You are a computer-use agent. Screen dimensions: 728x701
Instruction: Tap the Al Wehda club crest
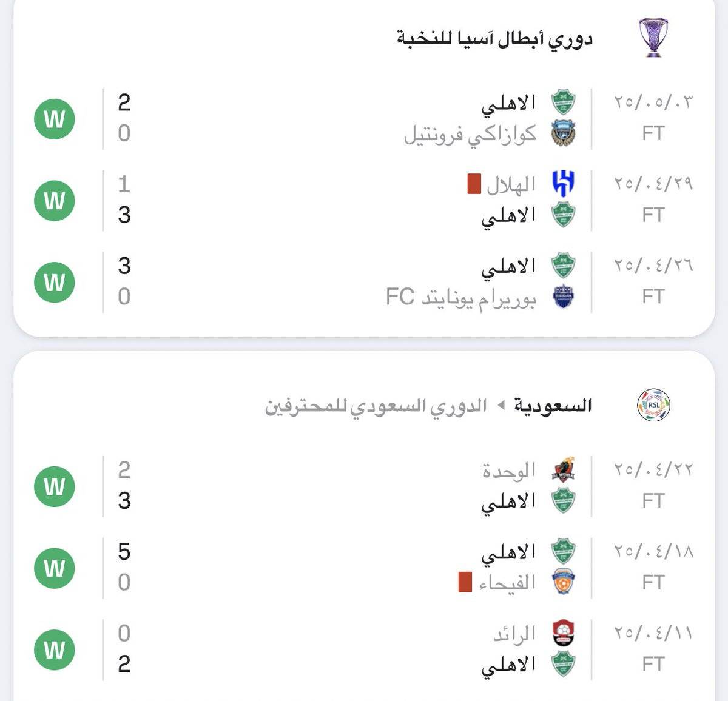click(563, 470)
